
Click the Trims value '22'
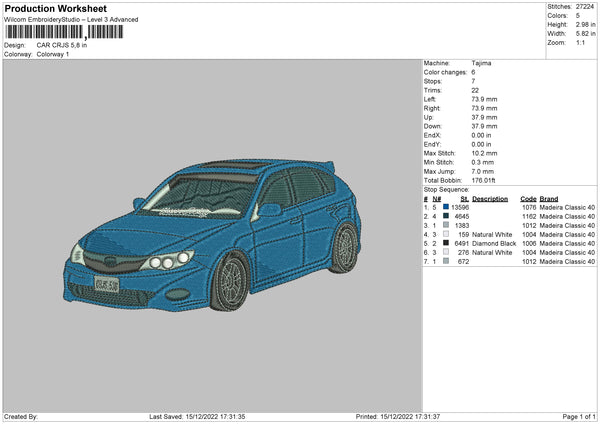coord(475,90)
